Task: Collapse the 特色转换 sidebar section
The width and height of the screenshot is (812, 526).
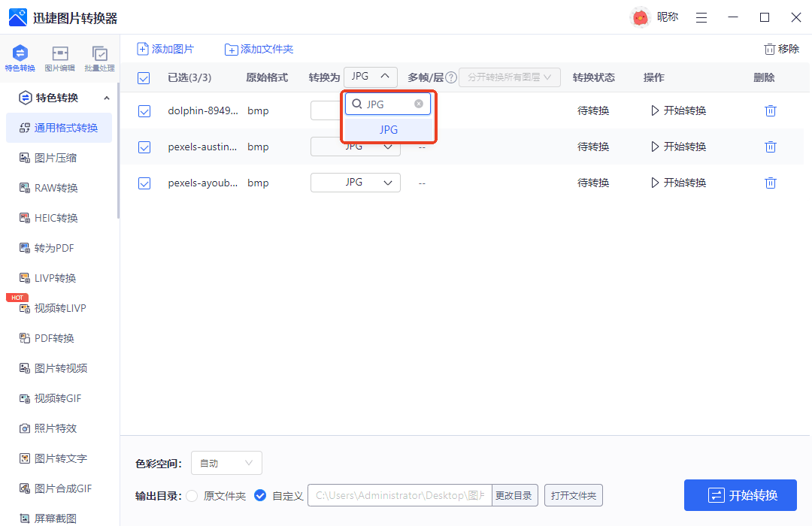Action: [106, 98]
